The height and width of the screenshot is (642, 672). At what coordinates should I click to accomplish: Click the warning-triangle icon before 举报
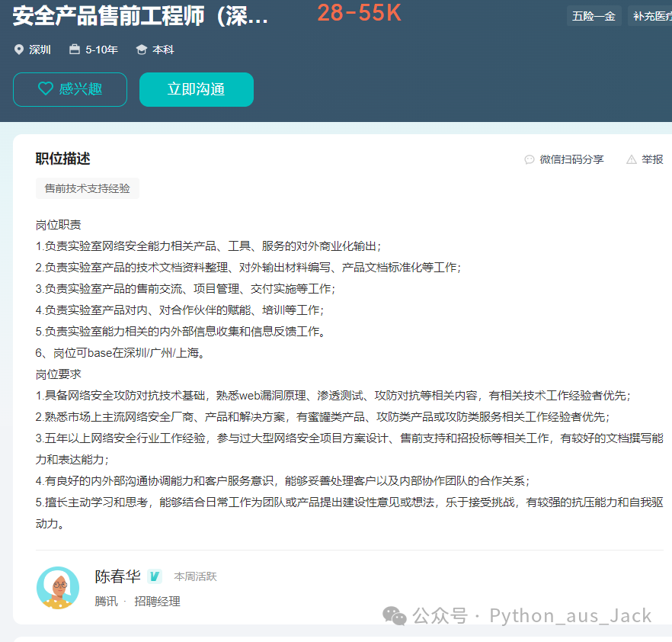pyautogui.click(x=632, y=159)
